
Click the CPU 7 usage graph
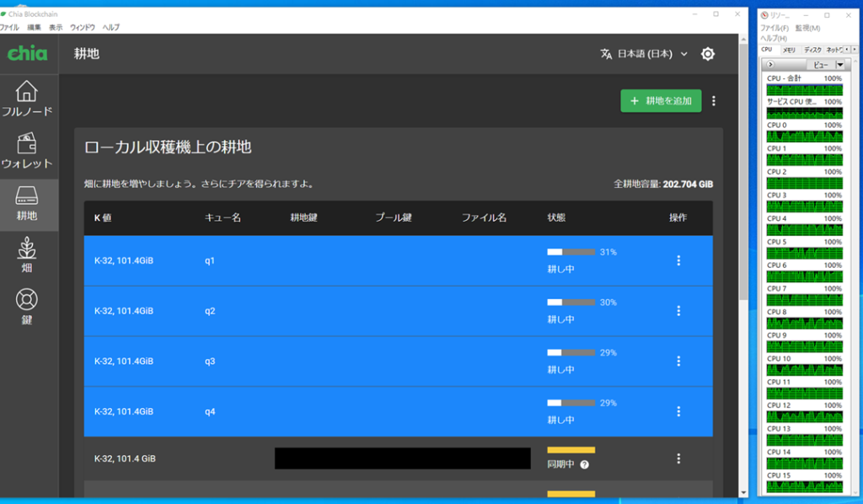[805, 300]
